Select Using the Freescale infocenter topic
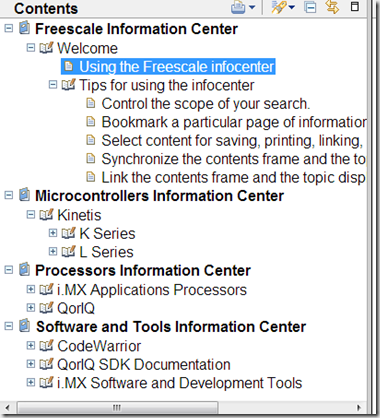 [x=176, y=67]
